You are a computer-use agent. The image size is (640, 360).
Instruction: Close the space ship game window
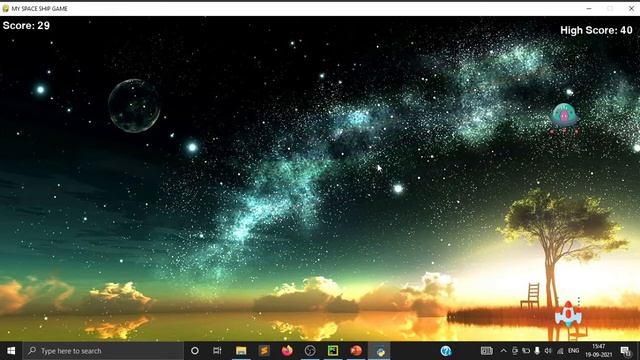(631, 8)
